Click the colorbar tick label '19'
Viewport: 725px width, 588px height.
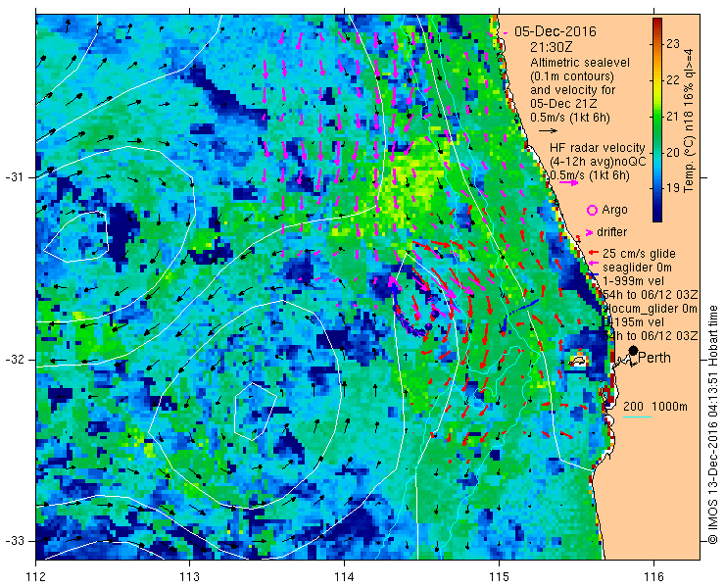point(673,187)
